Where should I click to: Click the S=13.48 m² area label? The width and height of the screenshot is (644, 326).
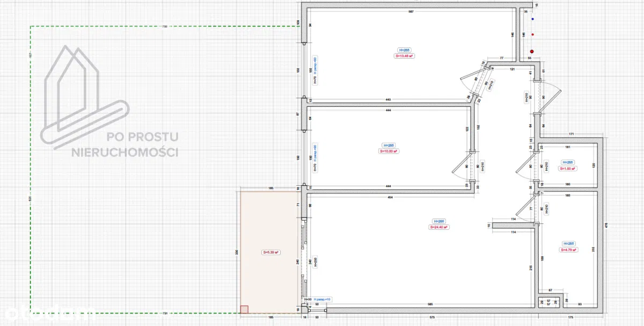pyautogui.click(x=404, y=55)
